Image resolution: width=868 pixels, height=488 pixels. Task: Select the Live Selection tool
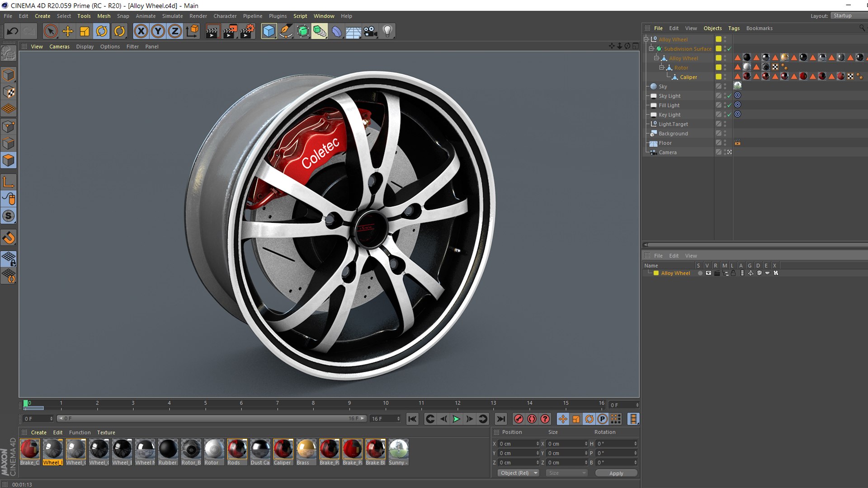[x=51, y=31]
